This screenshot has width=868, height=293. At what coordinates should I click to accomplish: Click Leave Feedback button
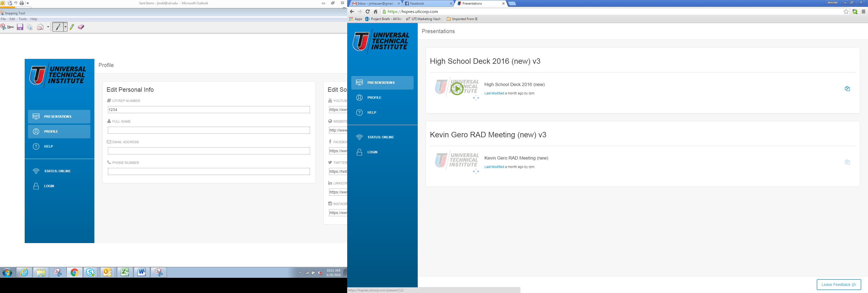tap(839, 285)
